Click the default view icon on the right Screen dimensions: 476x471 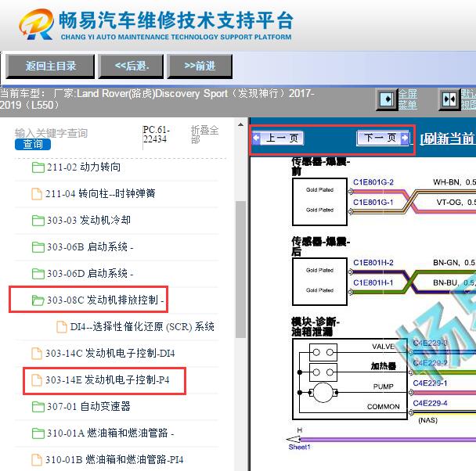pos(449,99)
